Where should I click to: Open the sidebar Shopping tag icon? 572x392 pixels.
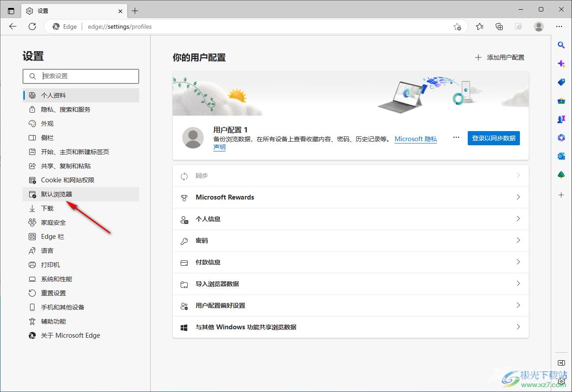click(x=561, y=82)
